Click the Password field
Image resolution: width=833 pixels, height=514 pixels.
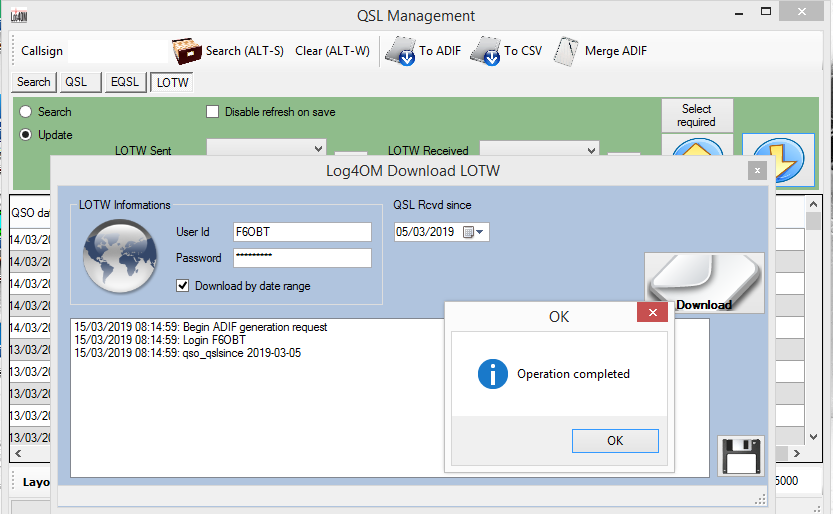pos(302,258)
